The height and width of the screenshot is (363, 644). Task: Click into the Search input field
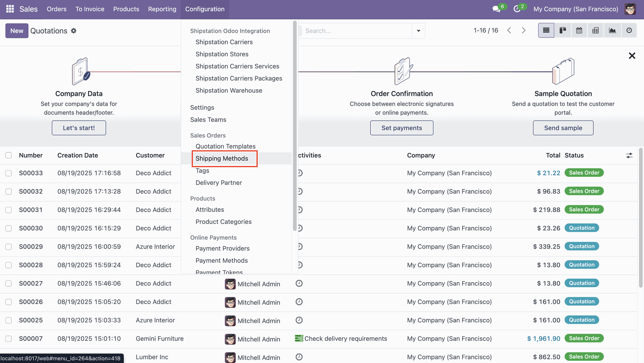click(x=356, y=31)
